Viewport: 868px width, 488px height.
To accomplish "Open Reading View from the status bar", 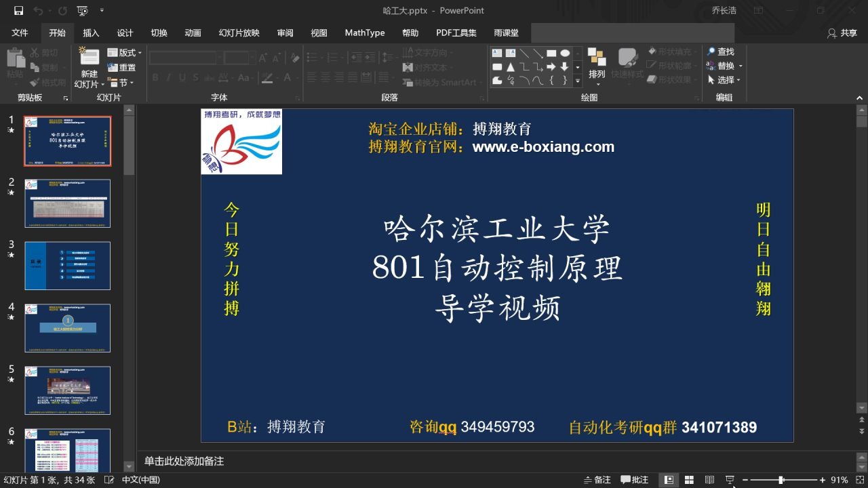I will point(709,479).
